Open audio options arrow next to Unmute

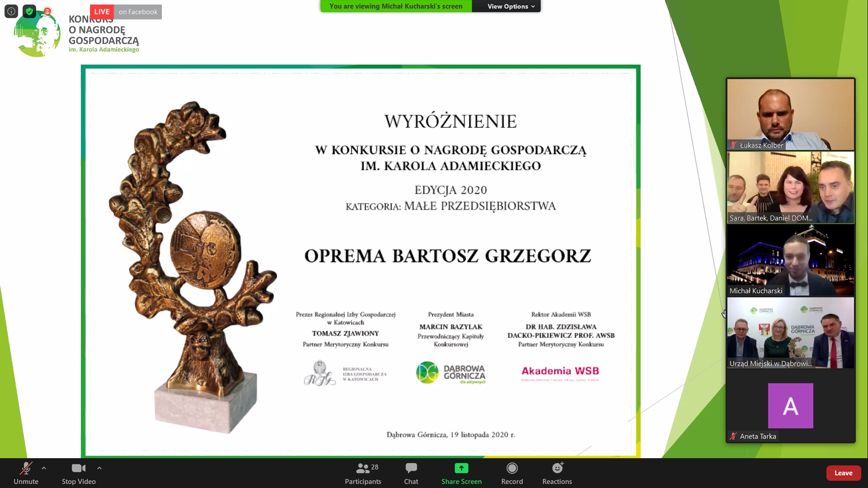(x=44, y=468)
